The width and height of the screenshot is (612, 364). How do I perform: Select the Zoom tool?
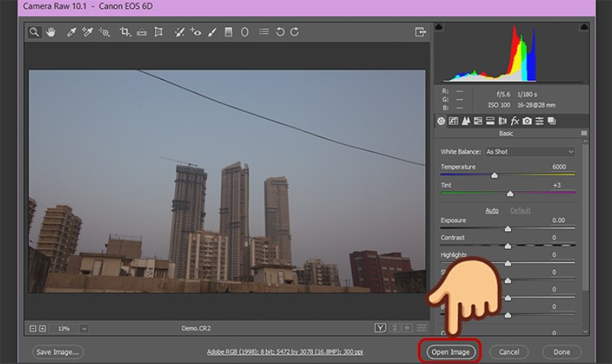point(34,32)
